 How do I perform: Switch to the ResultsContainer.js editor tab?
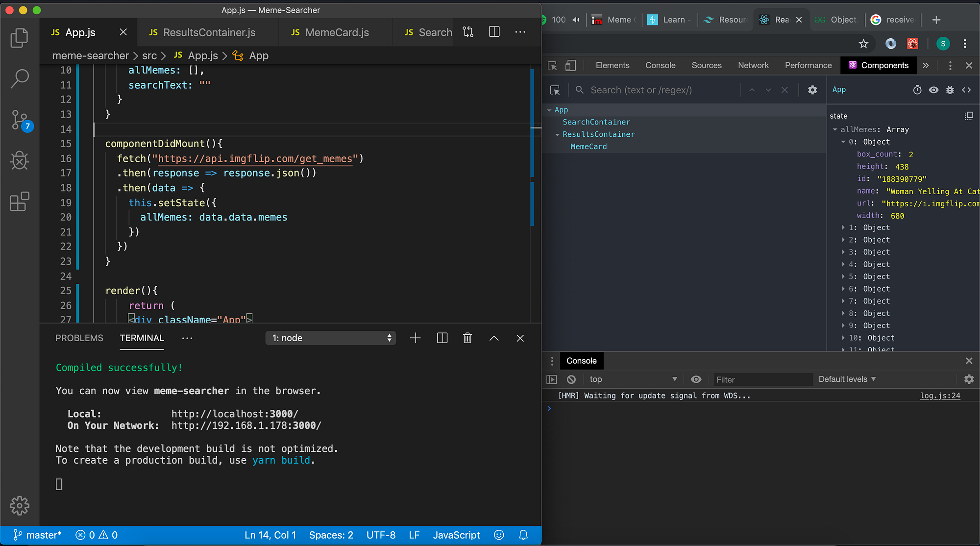(x=209, y=32)
